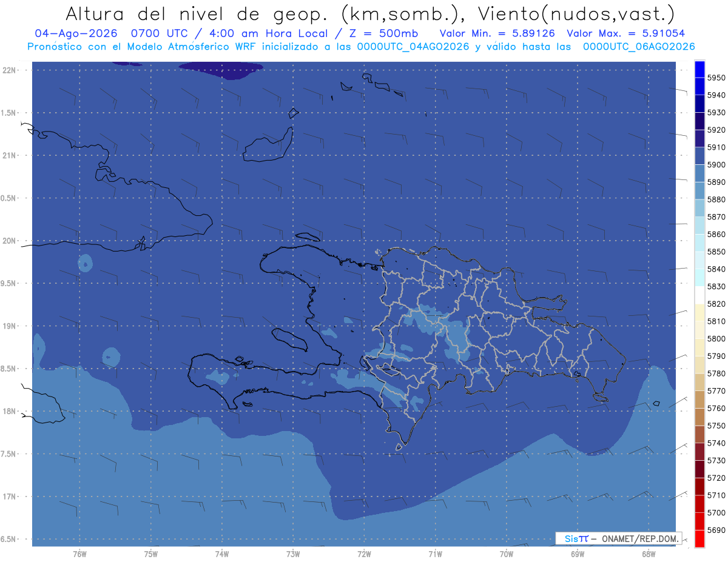The image size is (728, 562).
Task: Click the '19N' latitude label
Action: [9, 326]
